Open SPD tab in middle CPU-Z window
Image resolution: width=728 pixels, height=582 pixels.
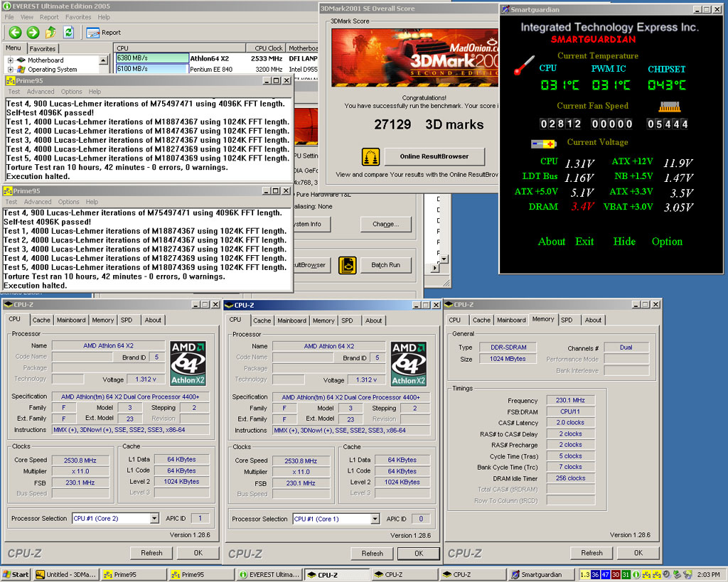coord(347,320)
